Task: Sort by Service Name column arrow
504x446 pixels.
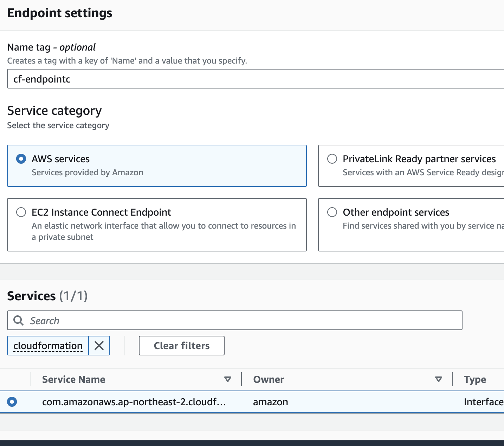Action: (228, 379)
